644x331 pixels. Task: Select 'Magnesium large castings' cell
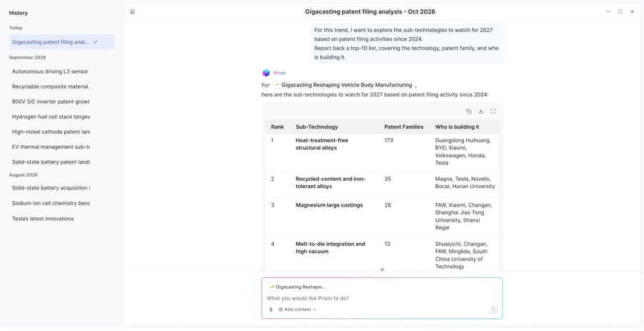[329, 205]
